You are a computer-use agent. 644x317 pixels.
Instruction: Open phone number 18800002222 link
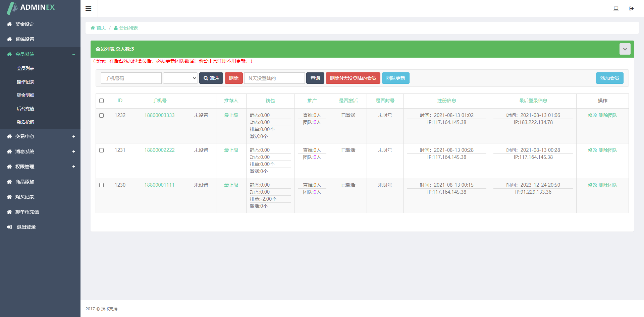[x=159, y=150]
